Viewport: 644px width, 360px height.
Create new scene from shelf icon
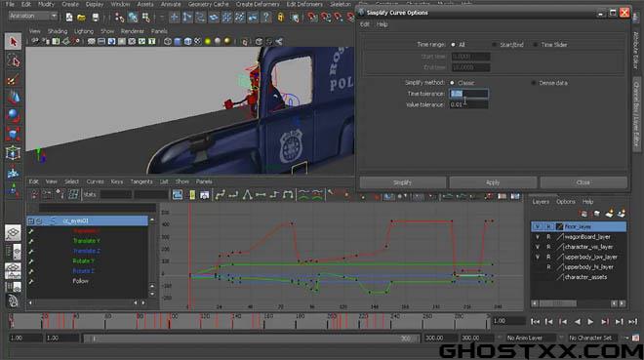click(69, 18)
